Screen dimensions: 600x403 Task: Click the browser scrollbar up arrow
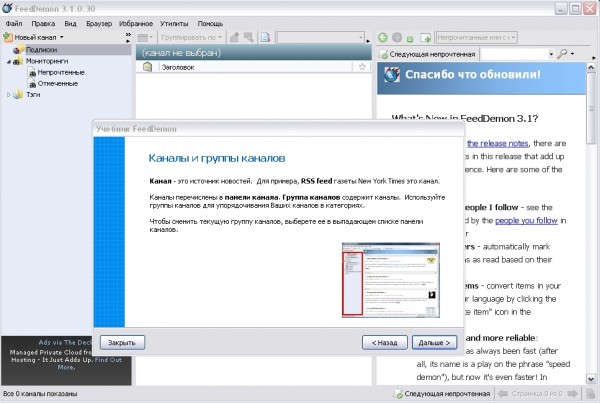[591, 68]
